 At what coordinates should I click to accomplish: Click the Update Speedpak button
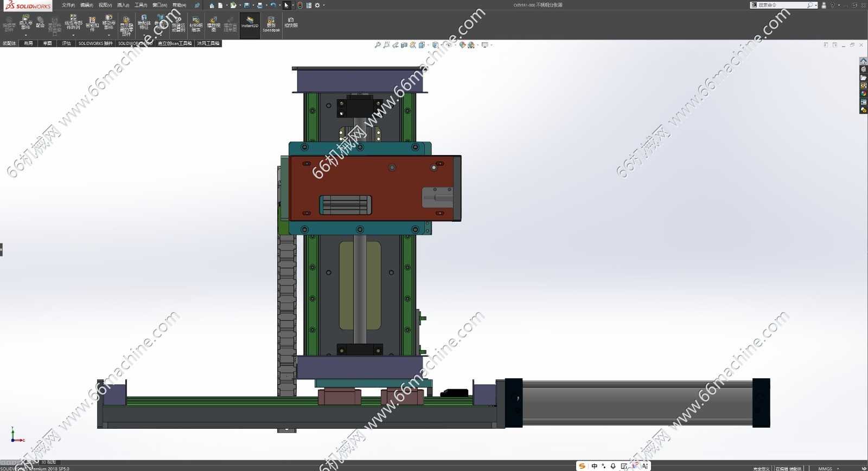tap(271, 24)
